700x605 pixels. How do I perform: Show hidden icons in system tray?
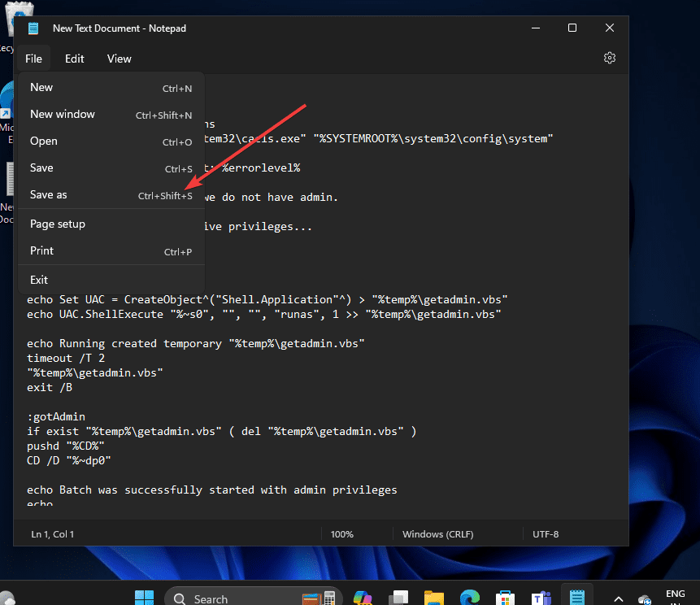(619, 598)
